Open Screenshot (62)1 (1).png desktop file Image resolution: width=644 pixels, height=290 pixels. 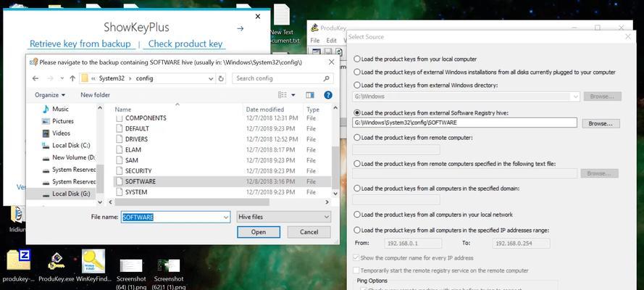tap(169, 274)
